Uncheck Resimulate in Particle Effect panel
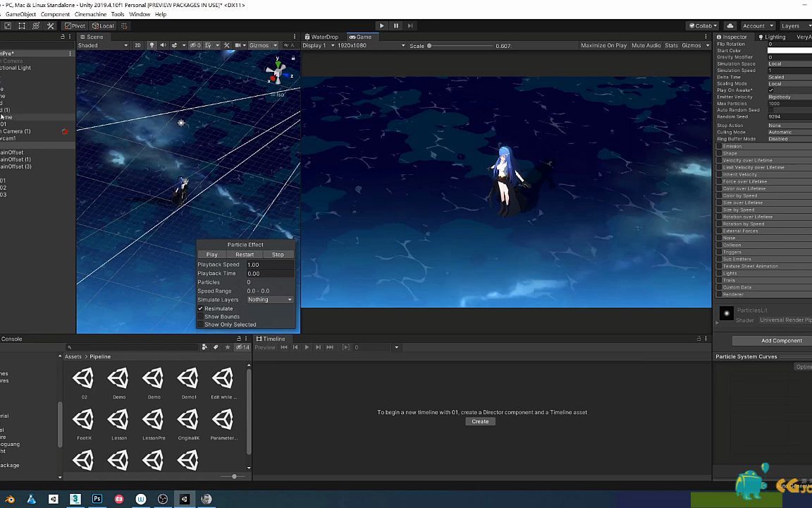This screenshot has height=508, width=812. 201,308
